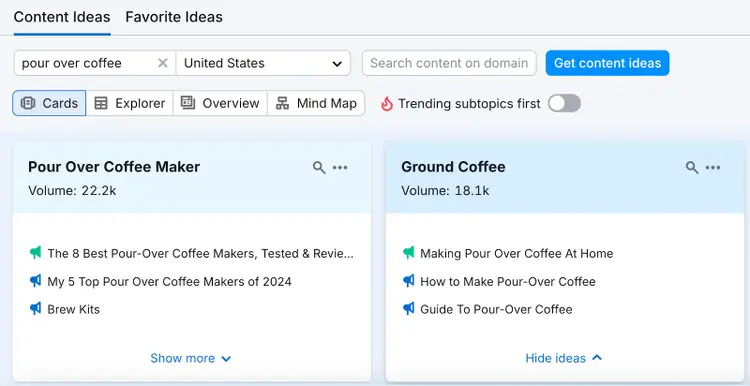Image resolution: width=750 pixels, height=386 pixels.
Task: Clear the 'pour over coffee' topic with X
Action: click(x=163, y=63)
